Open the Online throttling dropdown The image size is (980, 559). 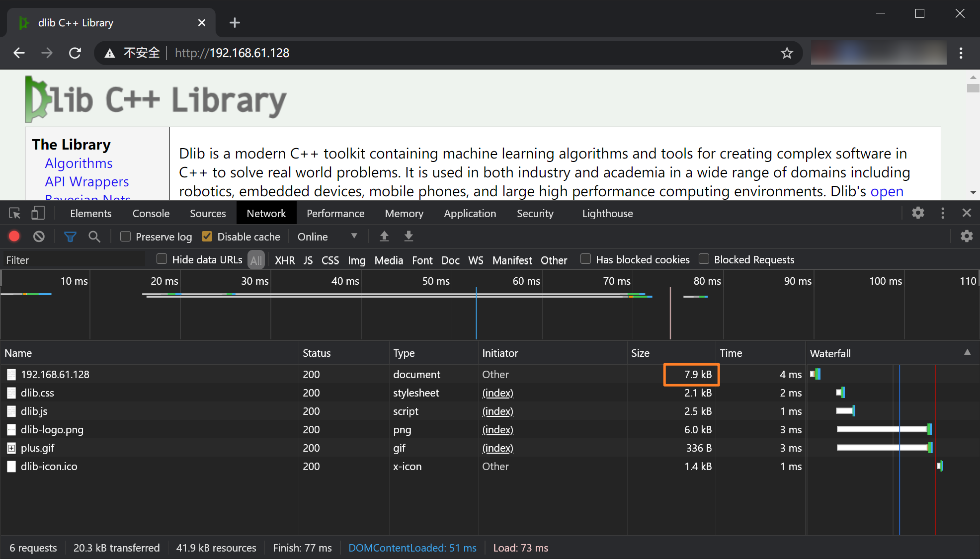327,237
